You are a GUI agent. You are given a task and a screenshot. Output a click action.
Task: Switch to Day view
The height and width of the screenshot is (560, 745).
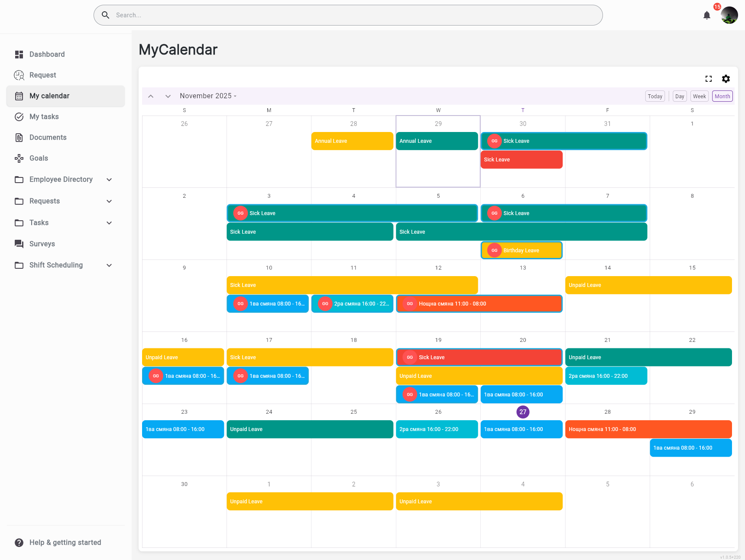(x=680, y=97)
